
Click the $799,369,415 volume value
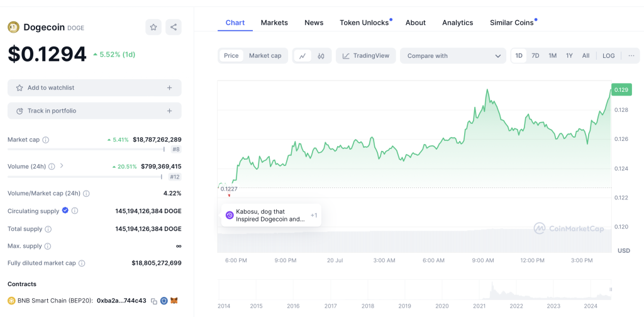pyautogui.click(x=161, y=166)
